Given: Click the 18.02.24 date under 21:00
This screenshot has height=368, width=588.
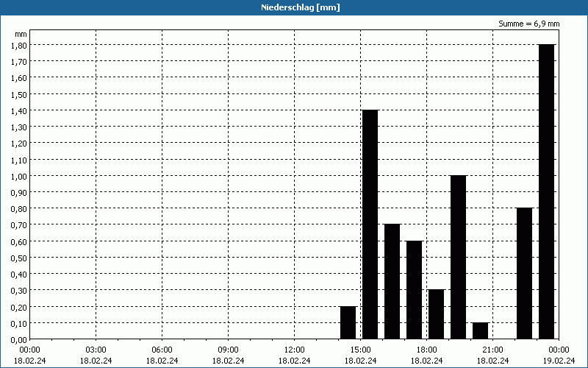Looking at the screenshot, I should click(x=492, y=361).
